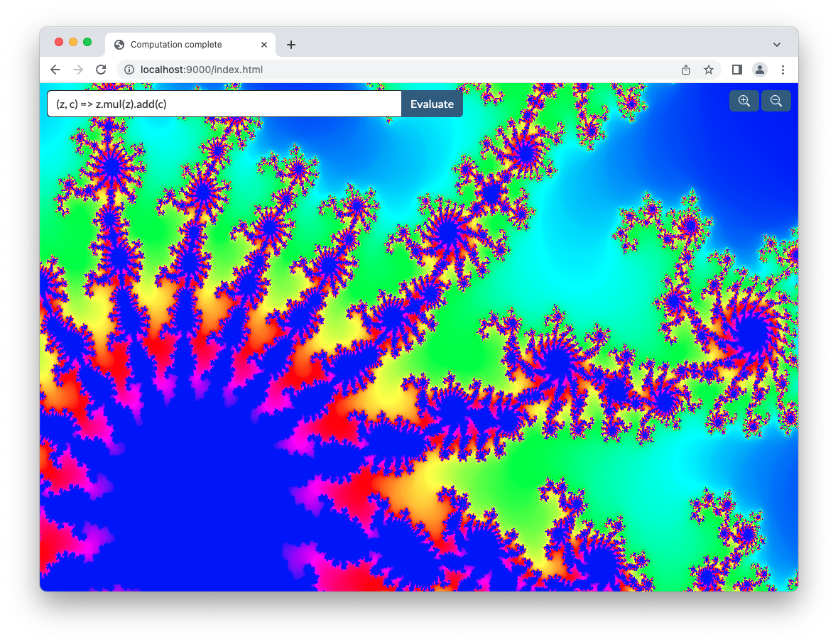Zoom out of the fractal view
The image size is (838, 644).
776,101
